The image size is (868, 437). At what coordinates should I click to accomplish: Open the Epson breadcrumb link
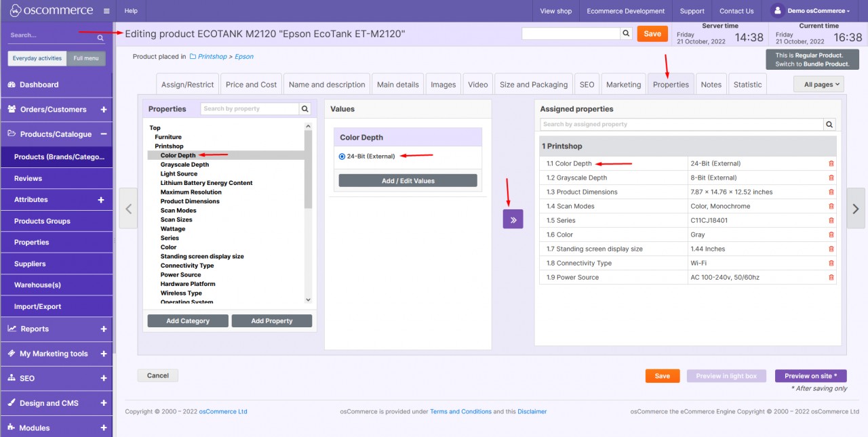pyautogui.click(x=244, y=57)
